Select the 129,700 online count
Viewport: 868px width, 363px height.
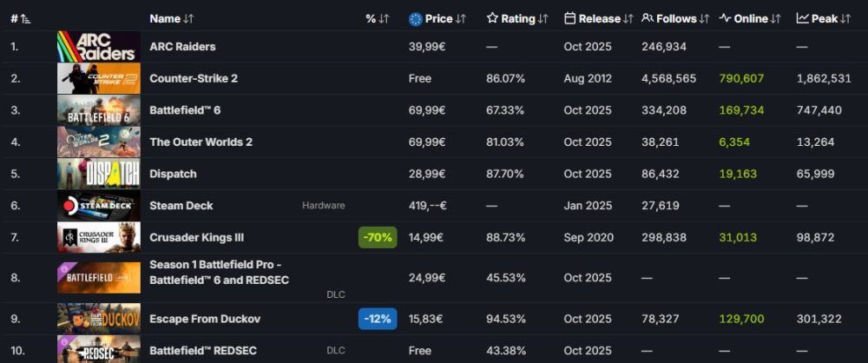[741, 319]
